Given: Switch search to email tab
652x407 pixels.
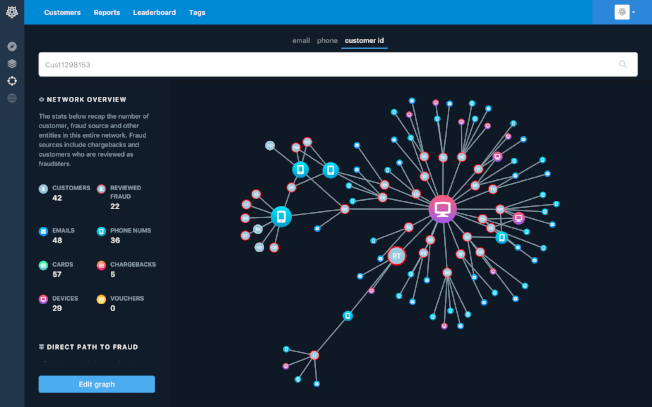Looking at the screenshot, I should click(x=301, y=40).
